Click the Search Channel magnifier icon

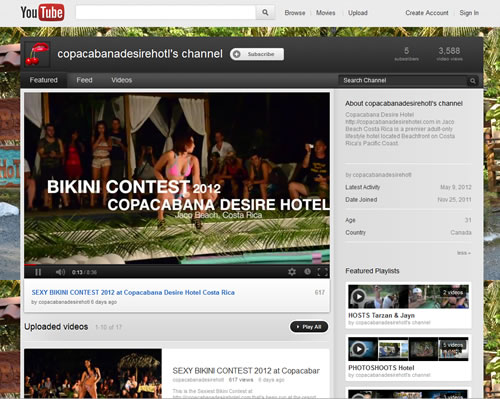click(x=473, y=81)
